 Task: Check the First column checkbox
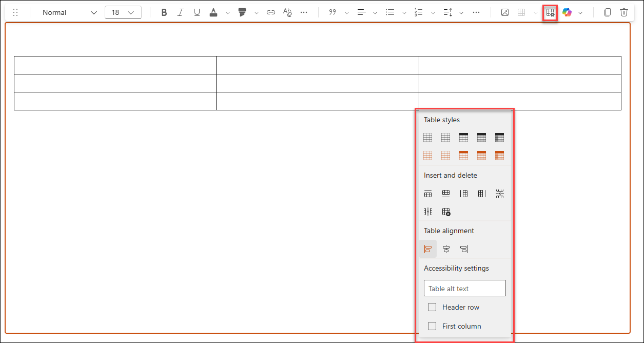pos(432,326)
